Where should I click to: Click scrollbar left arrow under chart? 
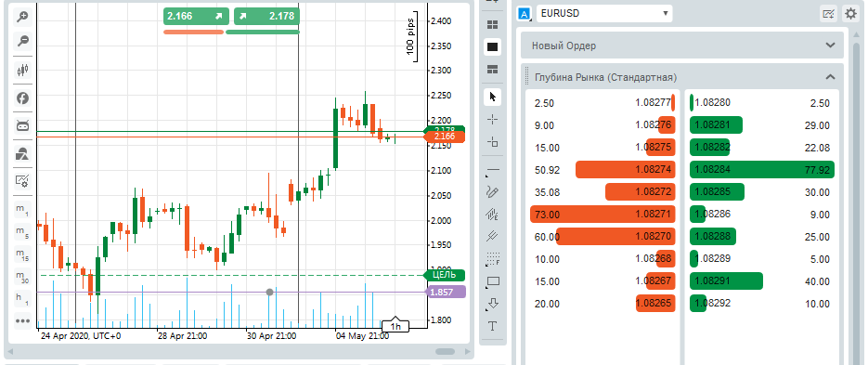click(x=9, y=352)
